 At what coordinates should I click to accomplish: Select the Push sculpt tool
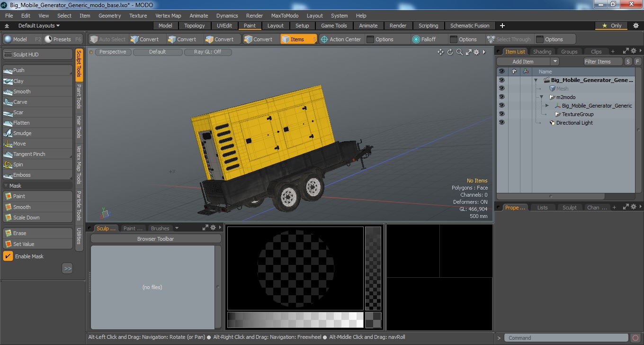tap(38, 70)
